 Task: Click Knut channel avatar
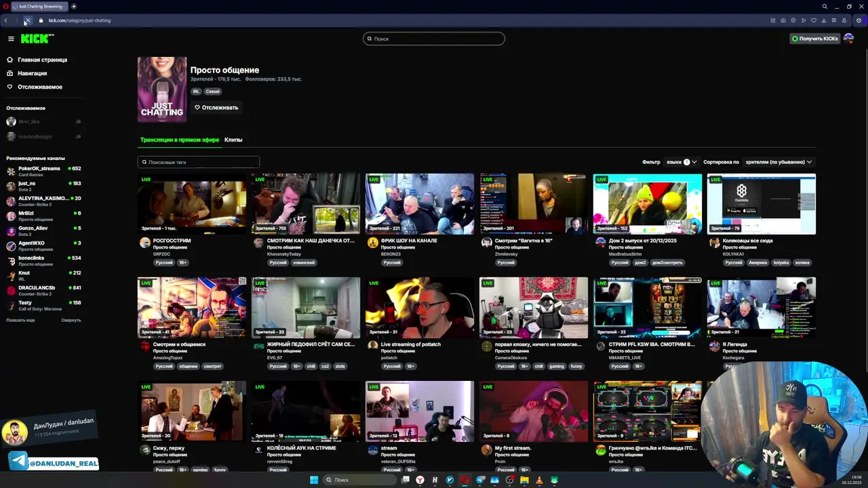point(11,275)
